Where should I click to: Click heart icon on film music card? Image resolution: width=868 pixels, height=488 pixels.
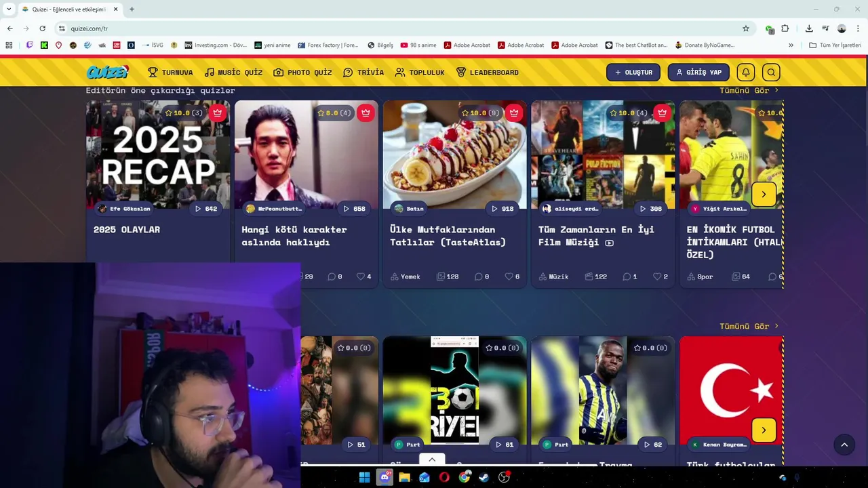click(x=657, y=277)
